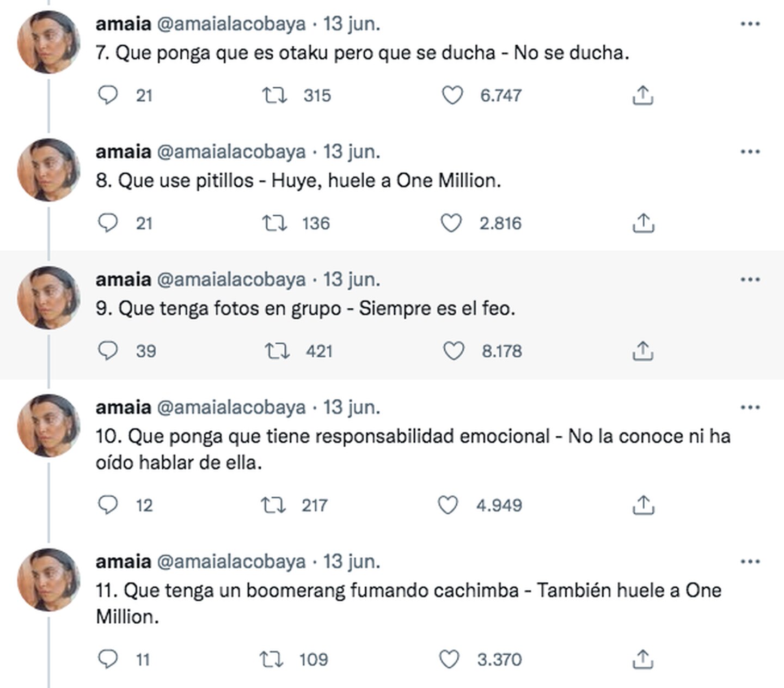Retweet tweet 9 about fotos en grupo

point(277,351)
